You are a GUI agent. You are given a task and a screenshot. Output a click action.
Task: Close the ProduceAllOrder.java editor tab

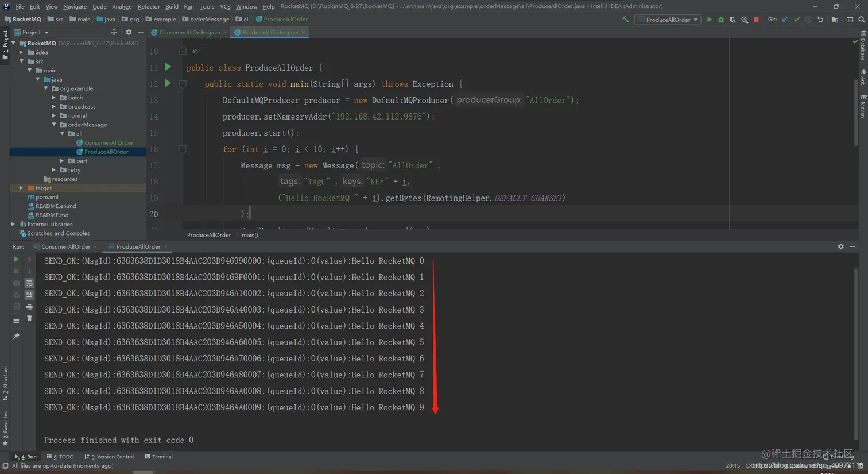[304, 32]
